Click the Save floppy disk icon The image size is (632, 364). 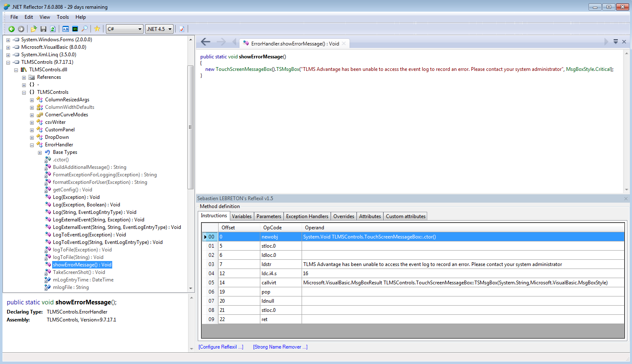(x=43, y=29)
